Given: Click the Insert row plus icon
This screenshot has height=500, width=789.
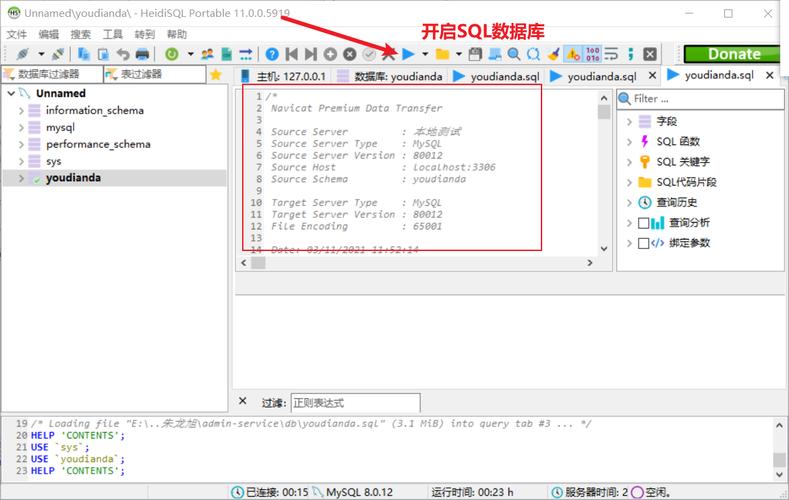Looking at the screenshot, I should (x=330, y=54).
